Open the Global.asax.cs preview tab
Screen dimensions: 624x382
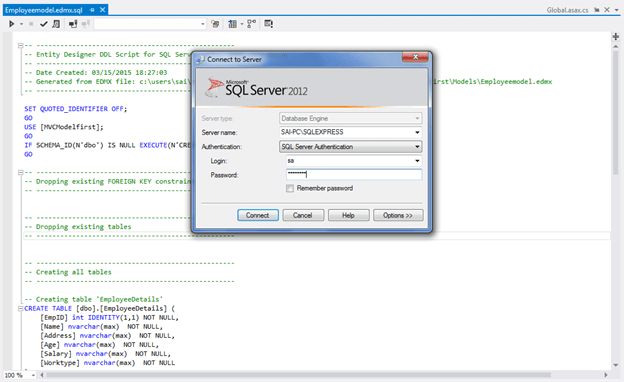coord(567,10)
